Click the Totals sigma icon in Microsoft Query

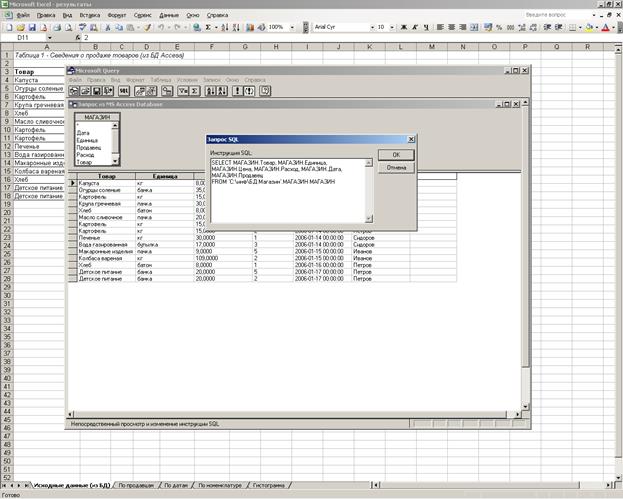coord(194,91)
